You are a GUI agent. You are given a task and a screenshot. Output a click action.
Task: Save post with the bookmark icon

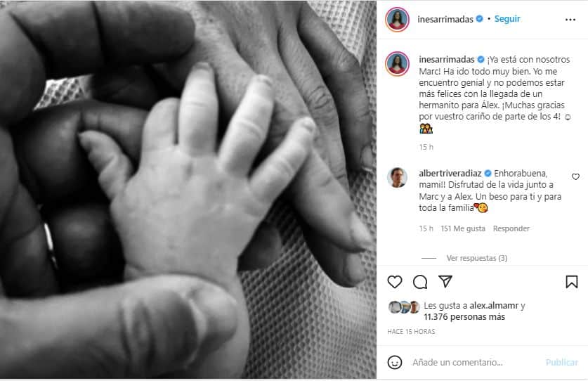(x=572, y=281)
